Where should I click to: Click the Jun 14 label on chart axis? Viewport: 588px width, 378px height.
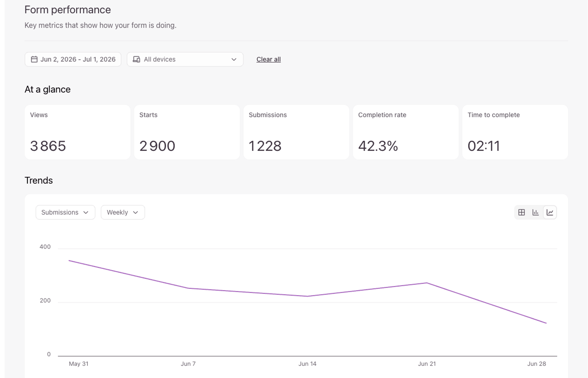coord(307,364)
